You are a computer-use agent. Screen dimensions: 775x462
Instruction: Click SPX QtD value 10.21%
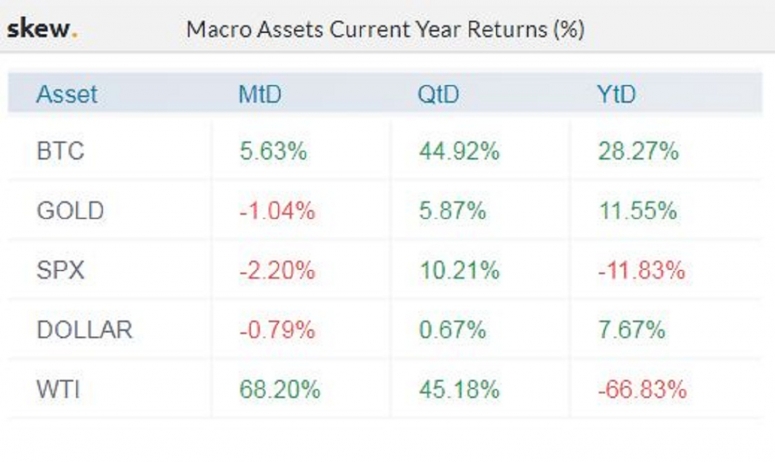[459, 270]
